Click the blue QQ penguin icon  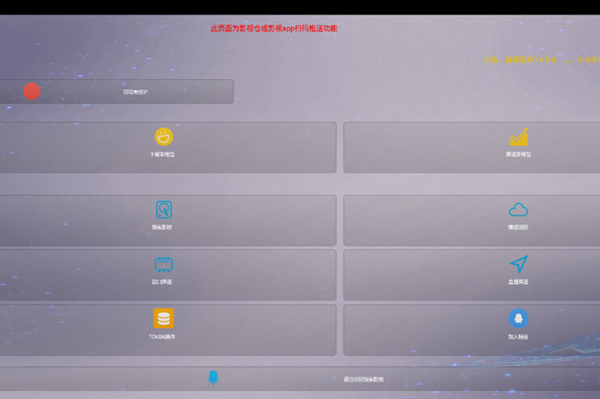[x=518, y=318]
